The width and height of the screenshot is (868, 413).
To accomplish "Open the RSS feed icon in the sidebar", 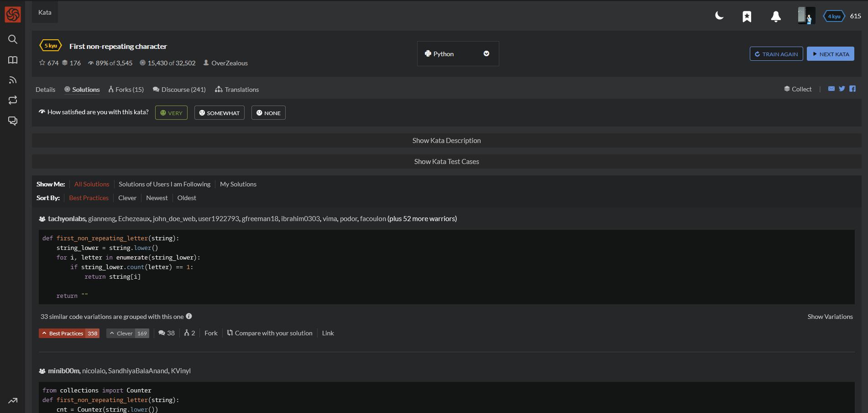I will 13,80.
